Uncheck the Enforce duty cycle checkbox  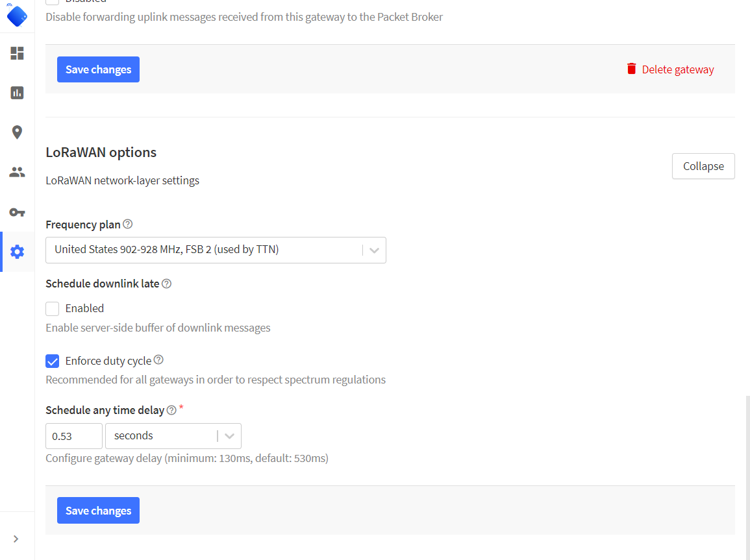pos(53,361)
